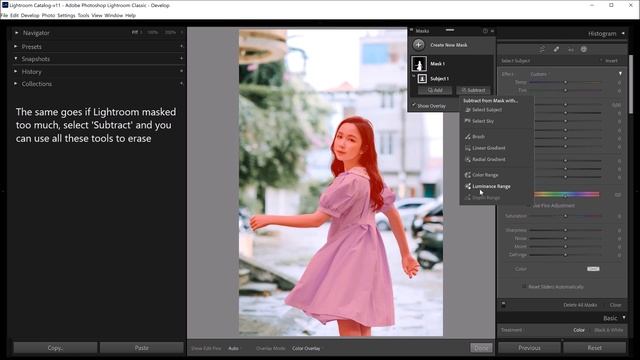The height and width of the screenshot is (360, 640).
Task: Click the Temp slider handle
Action: coord(566,82)
